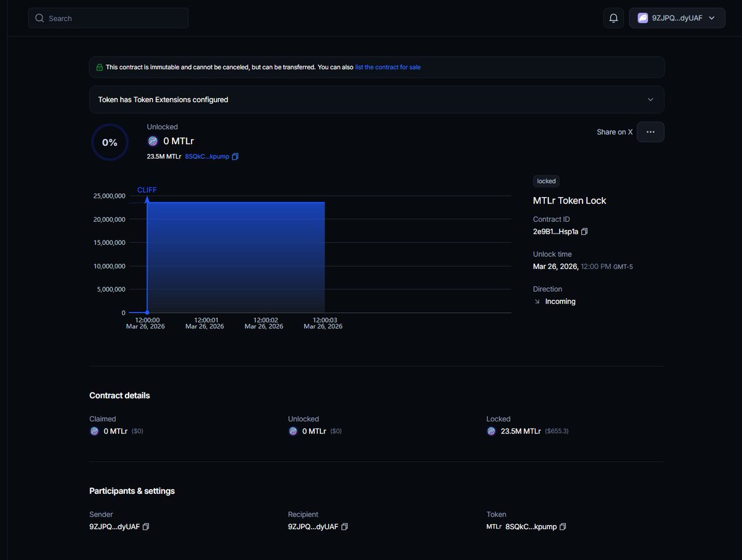Viewport: 742px width, 560px height.
Task: Open the wallet account dropdown
Action: (x=710, y=18)
